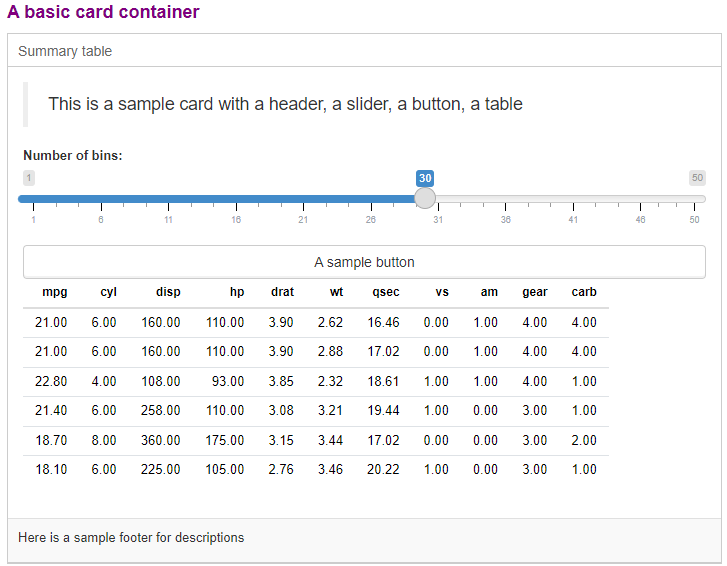Click the slider maximum label 50

697,178
